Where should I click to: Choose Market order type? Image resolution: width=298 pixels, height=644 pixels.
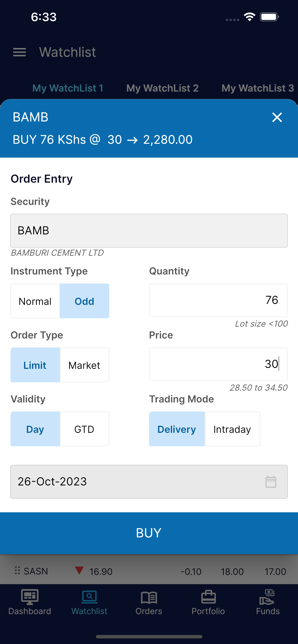pos(84,365)
